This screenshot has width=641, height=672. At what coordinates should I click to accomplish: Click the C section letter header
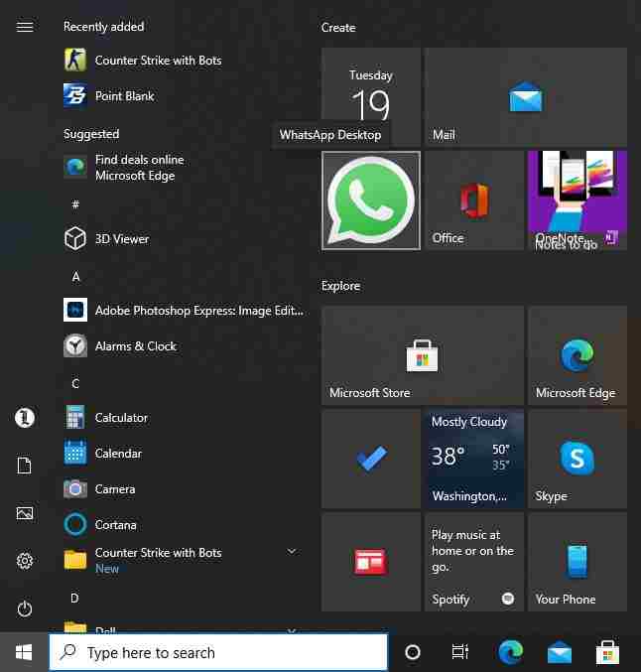75,383
